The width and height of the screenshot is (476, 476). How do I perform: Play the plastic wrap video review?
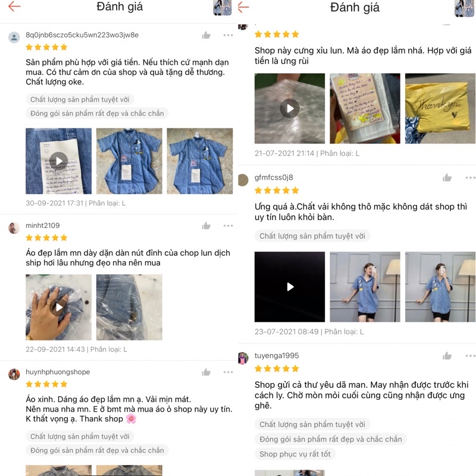(290, 108)
